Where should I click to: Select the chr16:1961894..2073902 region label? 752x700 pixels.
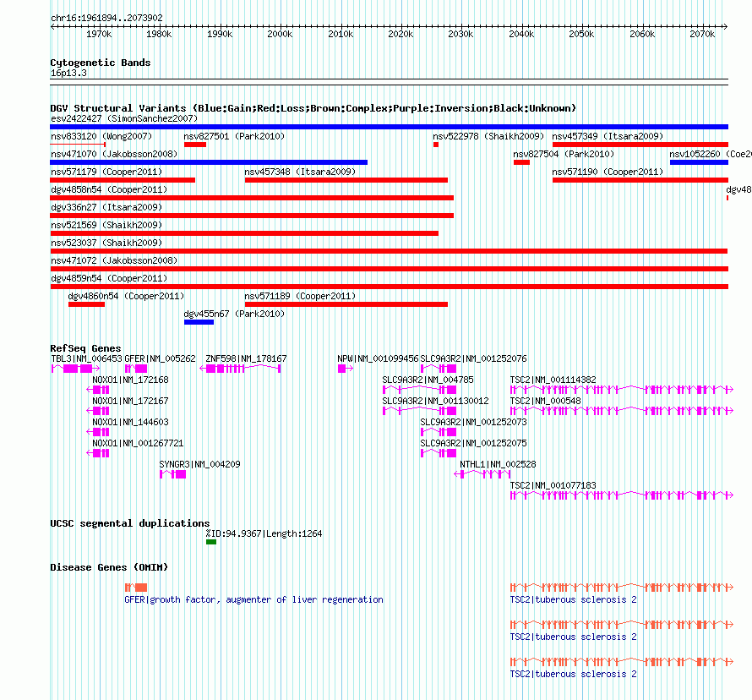tap(106, 18)
